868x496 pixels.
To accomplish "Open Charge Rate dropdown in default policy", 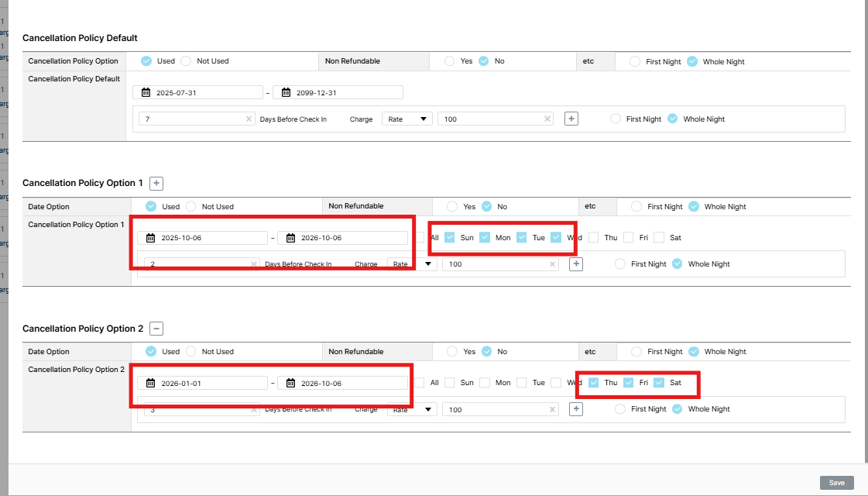I will pyautogui.click(x=407, y=119).
